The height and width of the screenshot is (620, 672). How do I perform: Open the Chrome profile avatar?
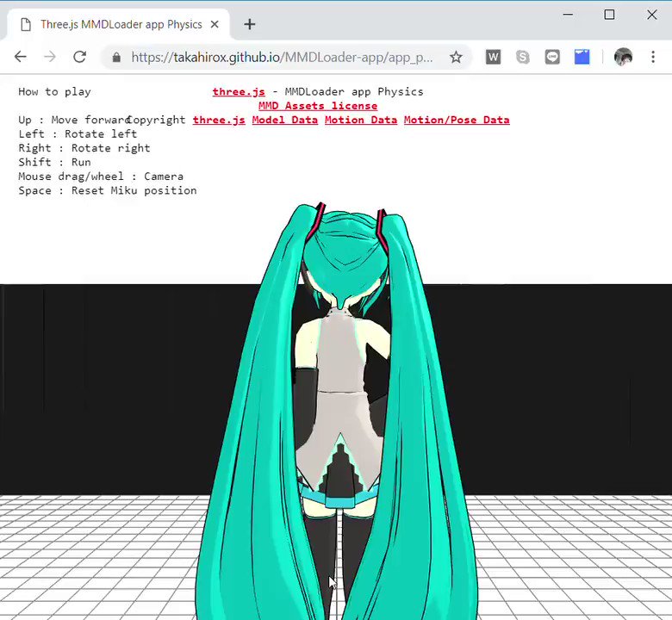(623, 57)
